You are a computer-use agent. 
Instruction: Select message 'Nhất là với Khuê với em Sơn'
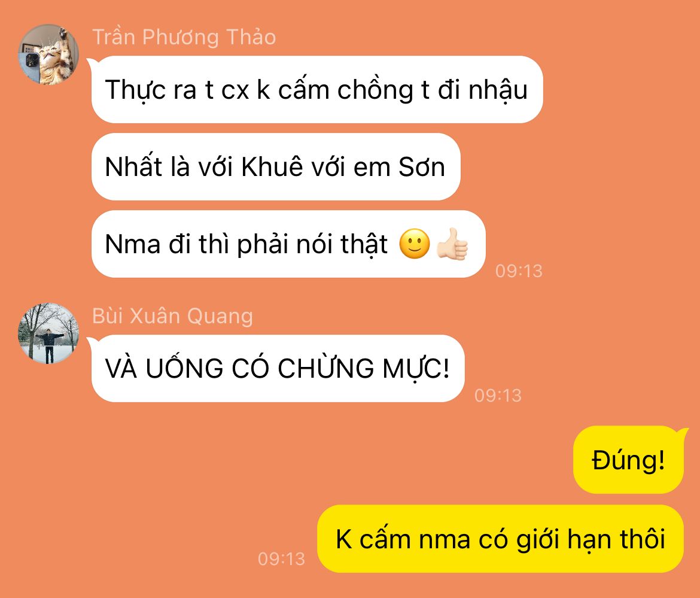coord(275,166)
